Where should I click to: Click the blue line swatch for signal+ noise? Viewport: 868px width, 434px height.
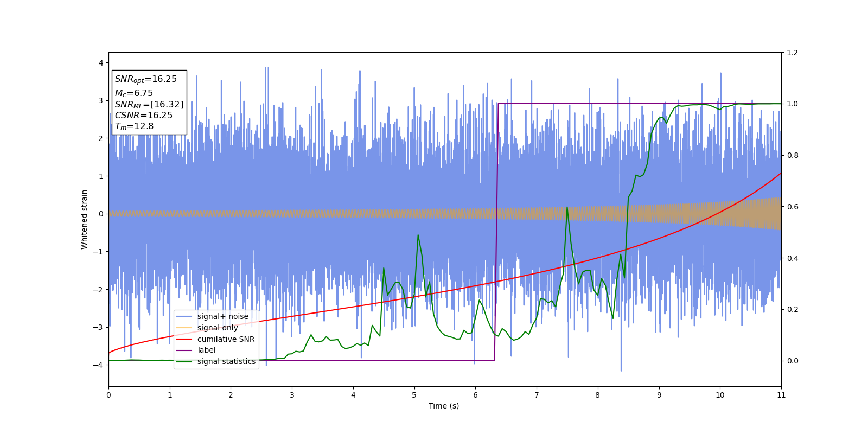184,316
